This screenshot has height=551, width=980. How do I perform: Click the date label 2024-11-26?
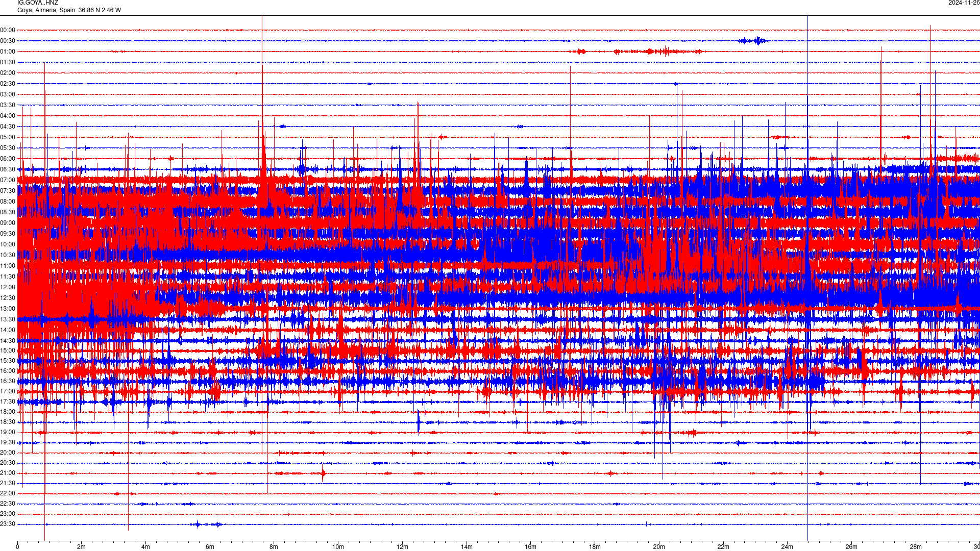[964, 3]
